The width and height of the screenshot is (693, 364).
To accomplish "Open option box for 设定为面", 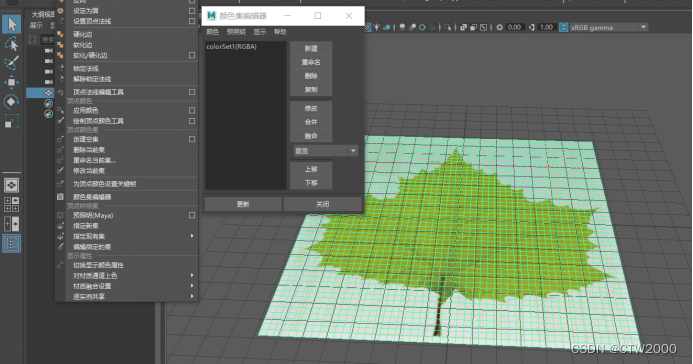I will pos(192,11).
